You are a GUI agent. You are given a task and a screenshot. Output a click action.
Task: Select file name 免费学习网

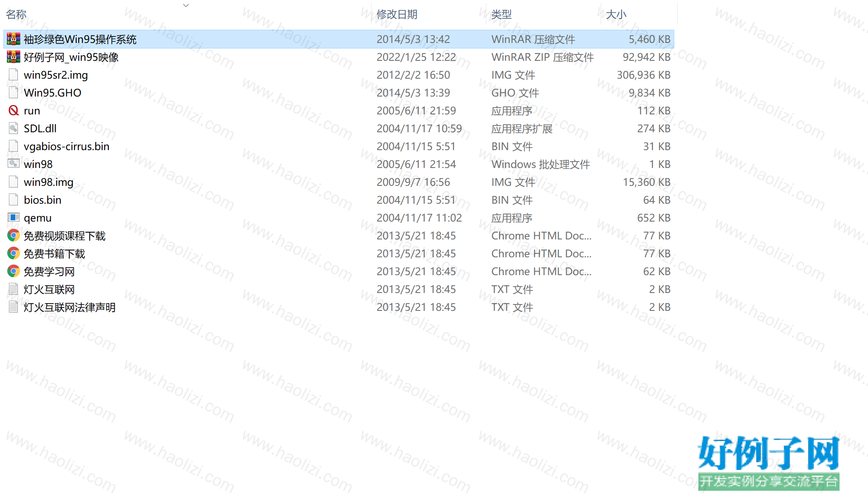(49, 272)
